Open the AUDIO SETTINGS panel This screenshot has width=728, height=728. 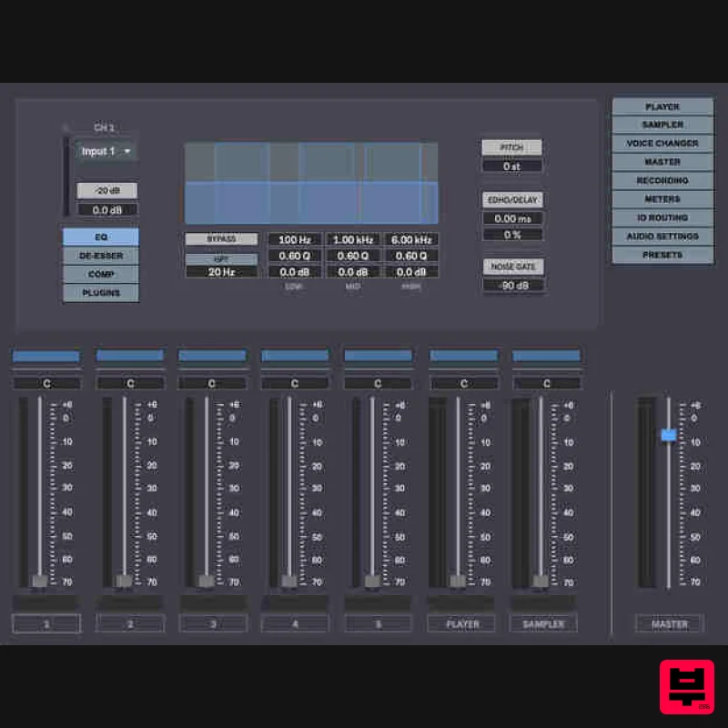[x=662, y=237]
